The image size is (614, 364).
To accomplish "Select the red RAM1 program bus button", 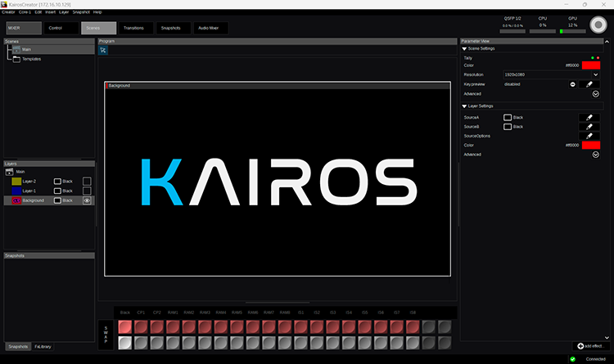I will pos(173,327).
